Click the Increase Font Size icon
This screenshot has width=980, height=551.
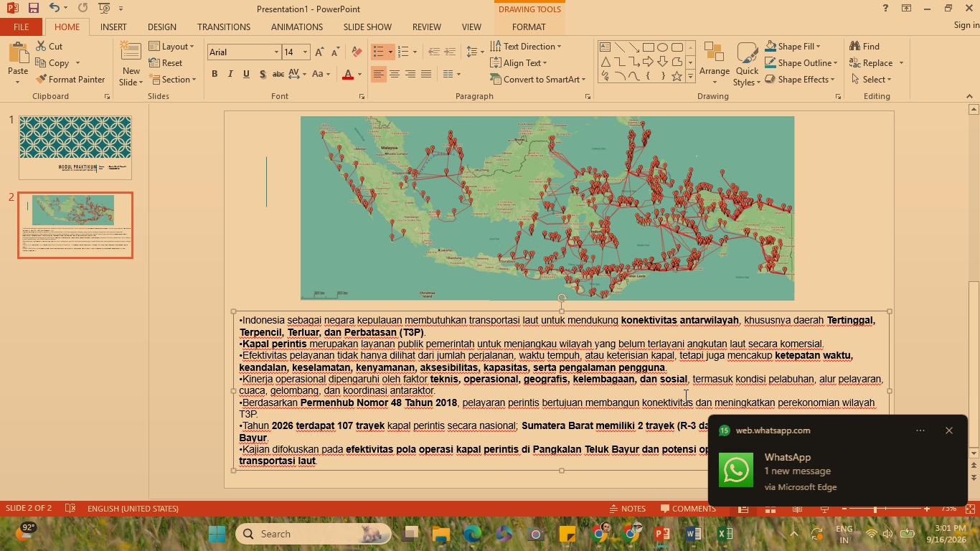pos(319,52)
